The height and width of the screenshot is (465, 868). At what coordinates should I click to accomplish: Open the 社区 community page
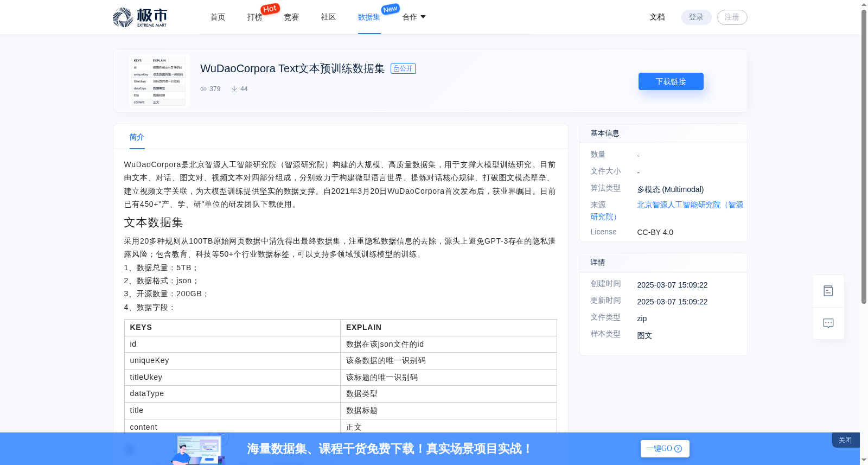[x=329, y=17]
